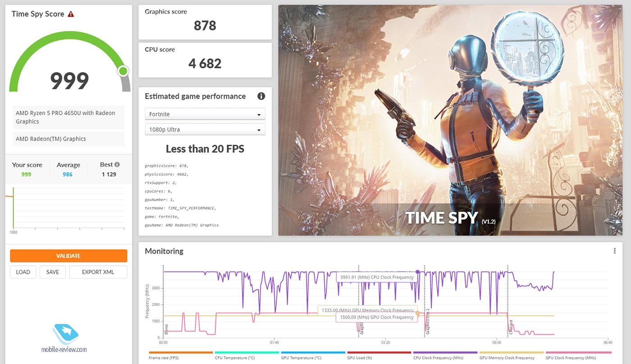Toggle the GPU Clock Frequency (MHz) legend series

(578, 355)
